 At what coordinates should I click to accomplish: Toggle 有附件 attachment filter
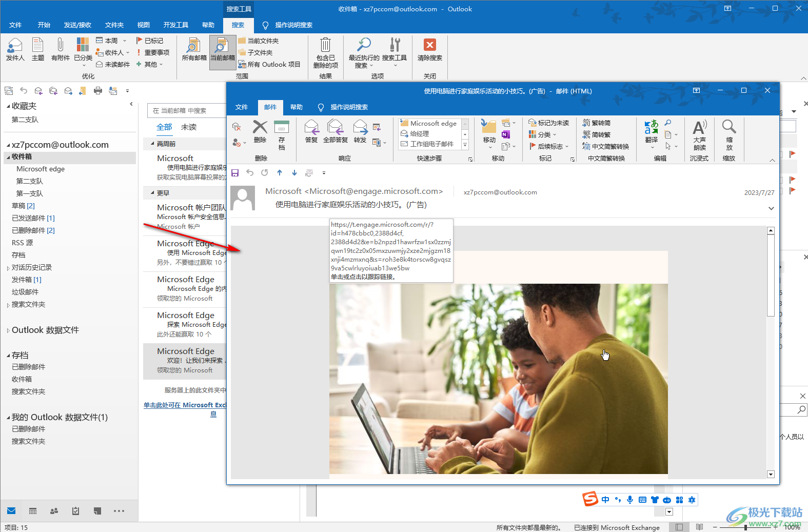point(60,49)
